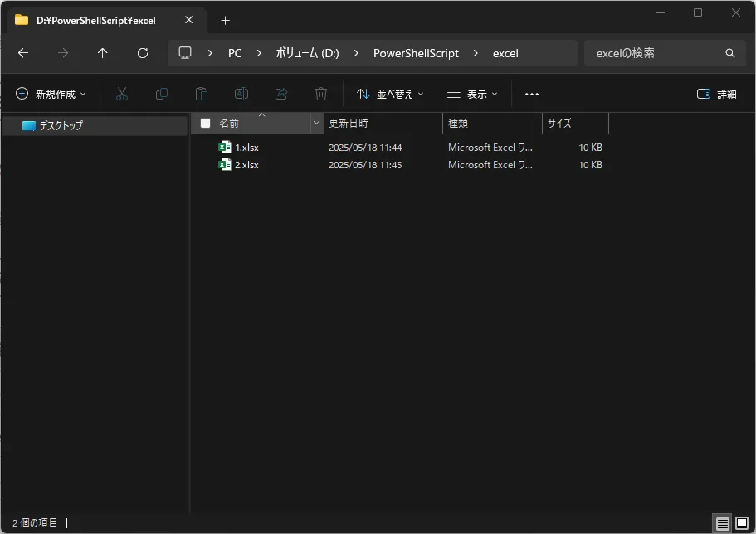The width and height of the screenshot is (756, 534).
Task: Select the file 1.xlsx
Action: [246, 148]
